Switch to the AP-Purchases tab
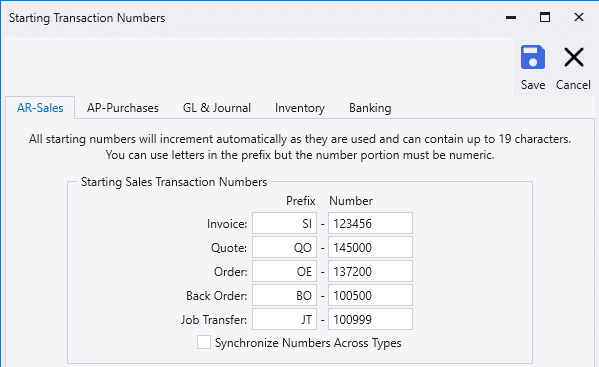The height and width of the screenshot is (367, 599). pos(123,108)
